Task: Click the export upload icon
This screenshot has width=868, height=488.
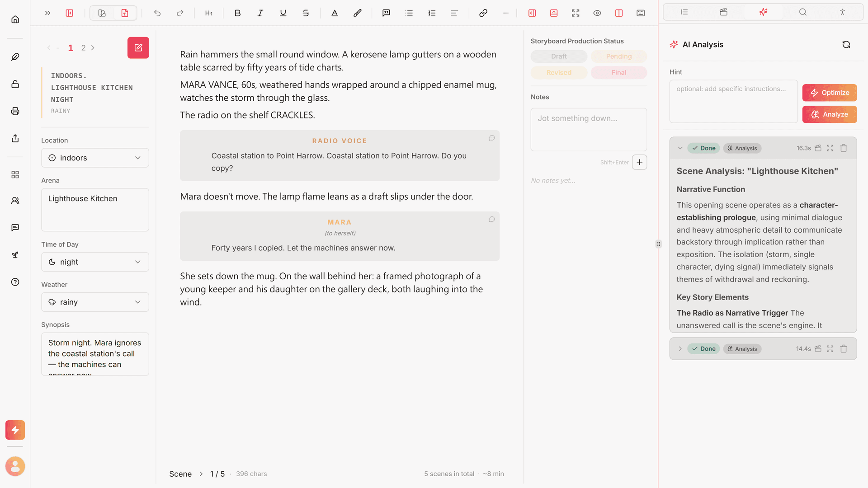Action: click(15, 138)
